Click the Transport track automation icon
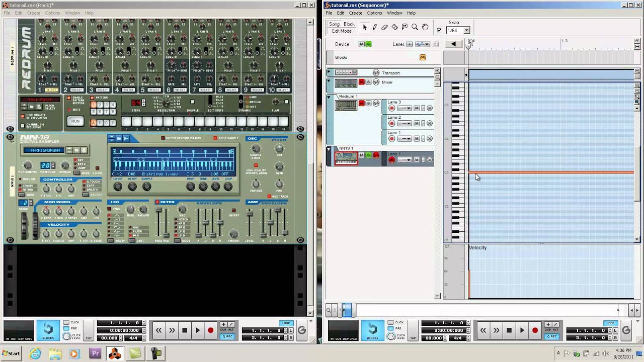 [376, 73]
